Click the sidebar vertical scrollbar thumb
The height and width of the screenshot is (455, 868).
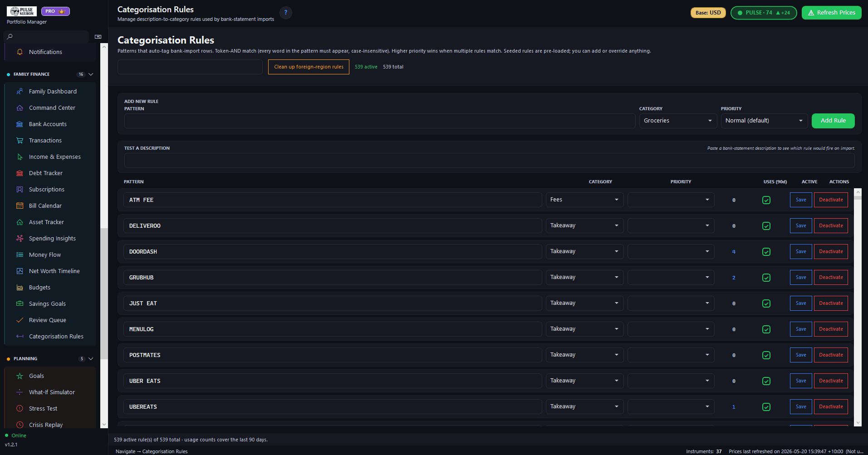104,293
